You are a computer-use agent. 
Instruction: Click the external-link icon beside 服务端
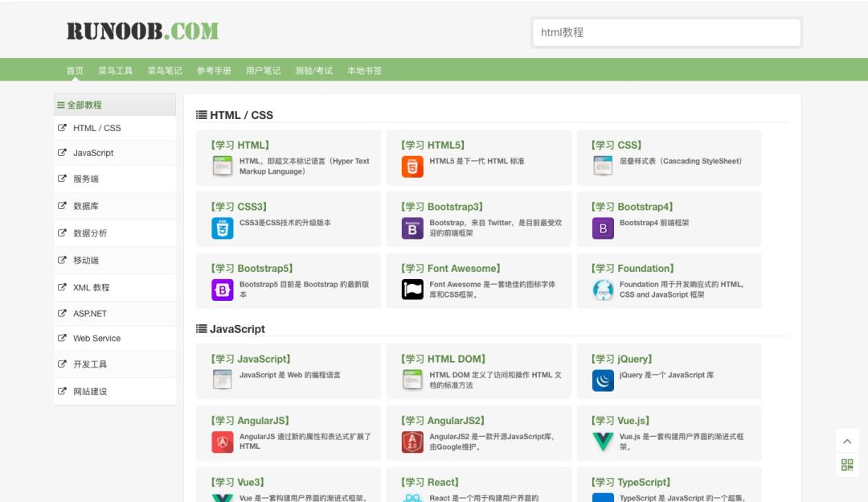[62, 179]
